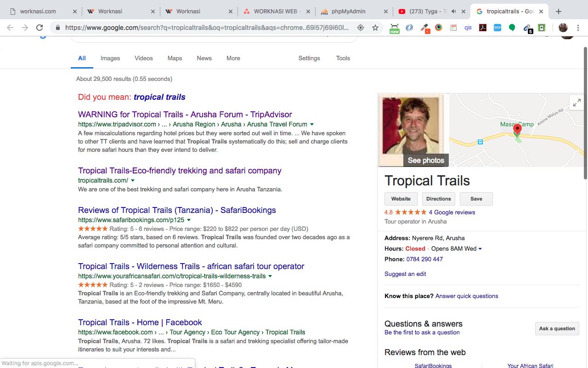Switch to the phpMyAdmin tab
Image resolution: width=588 pixels, height=368 pixels.
click(354, 11)
